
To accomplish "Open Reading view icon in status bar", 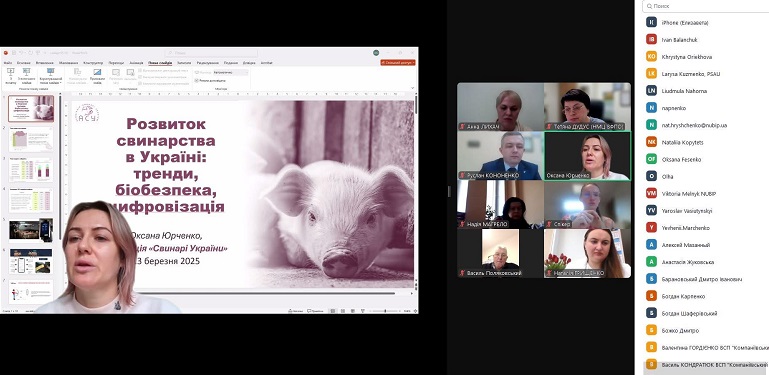I will (353, 311).
